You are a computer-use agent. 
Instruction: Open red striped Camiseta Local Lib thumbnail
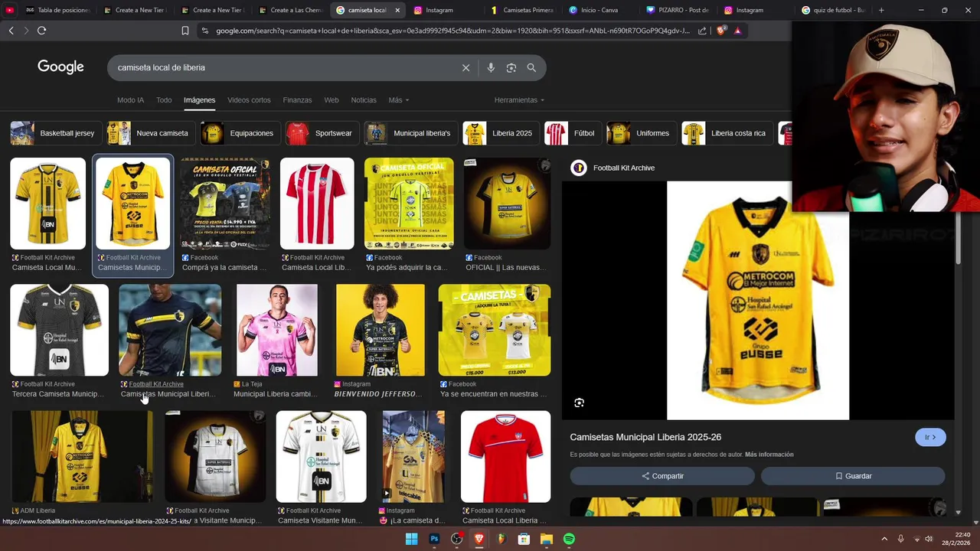click(317, 204)
